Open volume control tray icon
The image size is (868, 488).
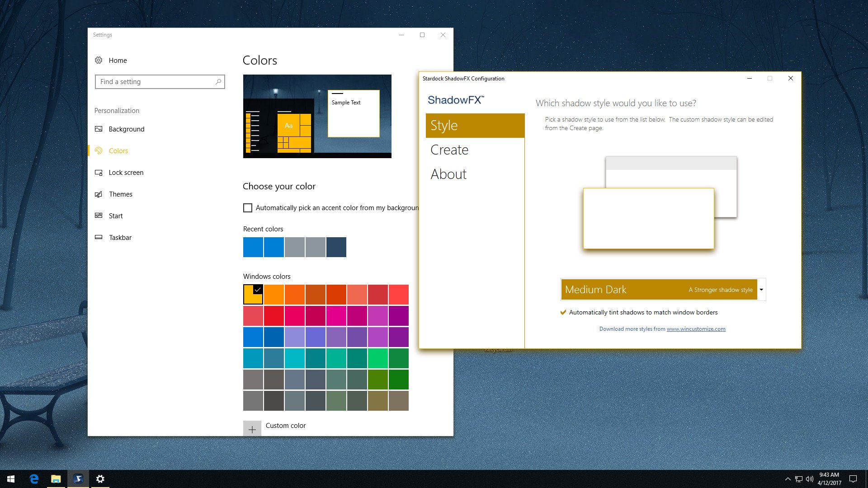pyautogui.click(x=810, y=479)
